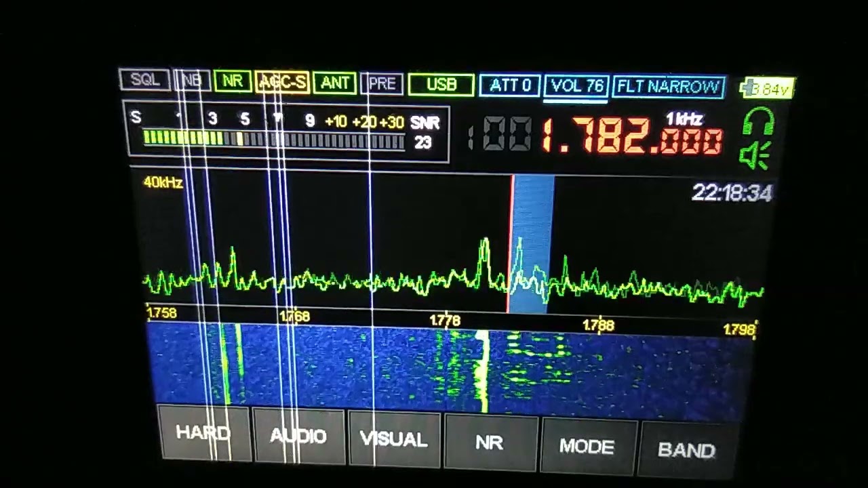This screenshot has width=868, height=488.
Task: Open the AUDIO menu
Action: pyautogui.click(x=298, y=436)
